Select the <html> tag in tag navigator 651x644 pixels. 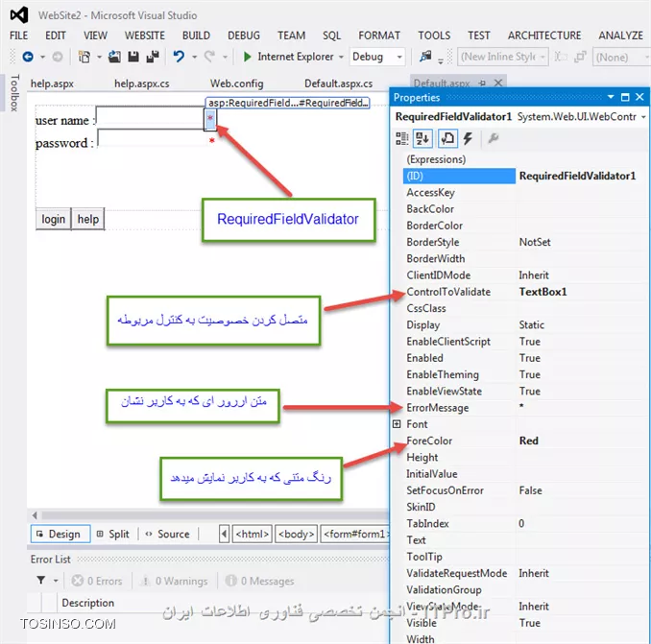[253, 534]
